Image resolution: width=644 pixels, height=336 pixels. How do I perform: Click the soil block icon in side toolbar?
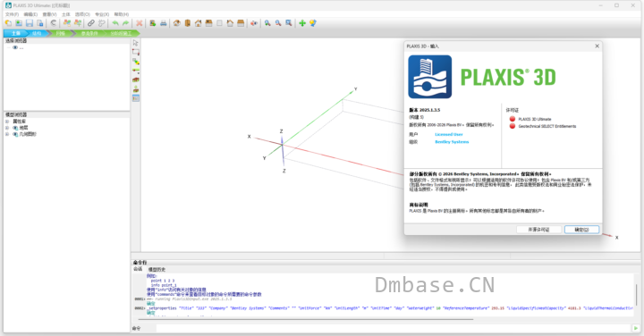coord(136,80)
